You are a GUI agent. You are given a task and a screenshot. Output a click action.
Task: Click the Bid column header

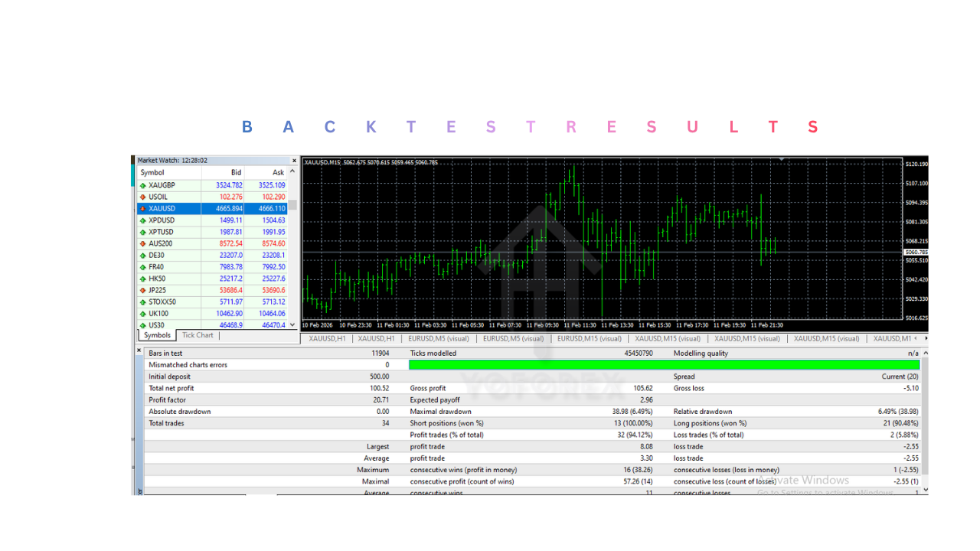(236, 172)
